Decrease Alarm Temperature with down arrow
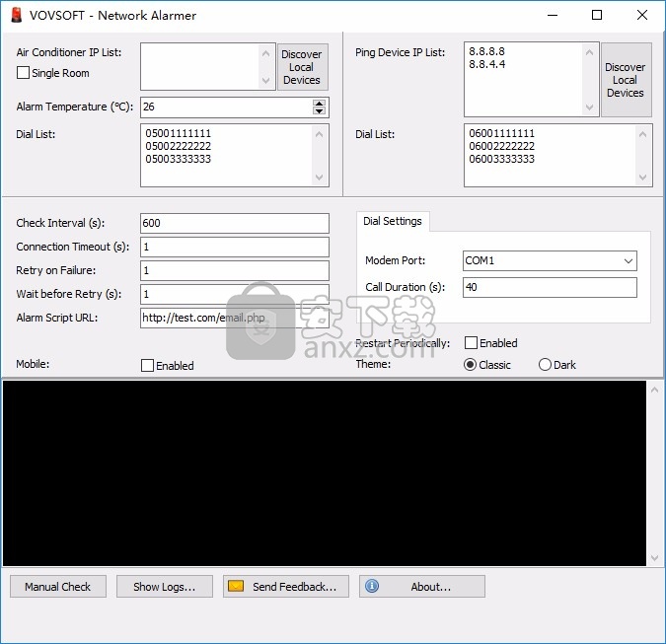The image size is (666, 644). click(x=319, y=111)
